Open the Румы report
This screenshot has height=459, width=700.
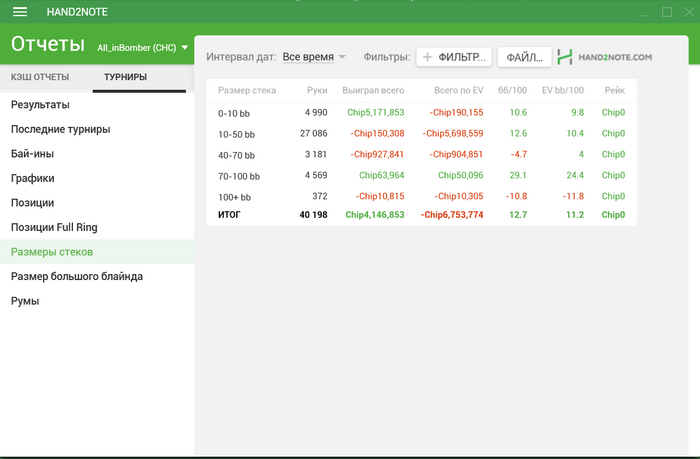pos(97,301)
